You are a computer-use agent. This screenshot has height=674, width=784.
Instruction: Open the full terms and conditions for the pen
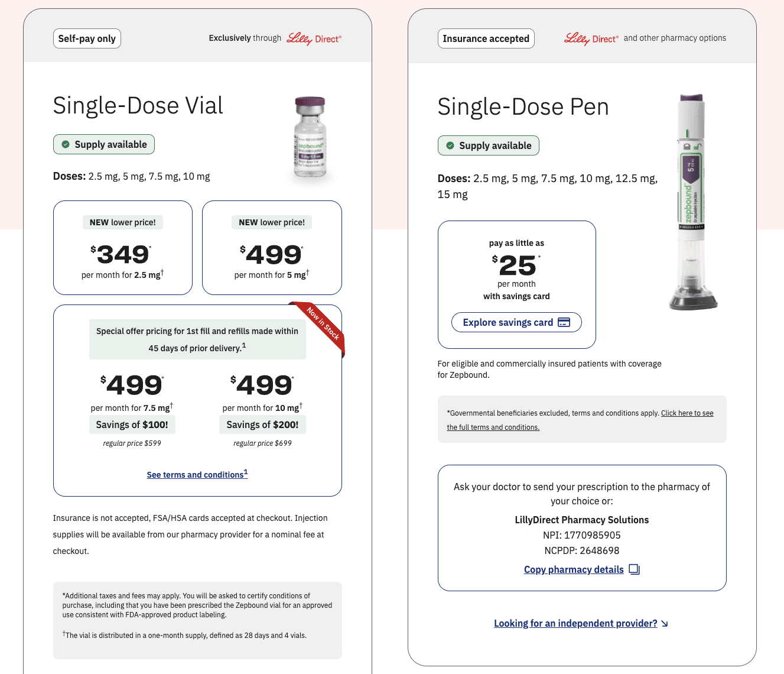687,413
